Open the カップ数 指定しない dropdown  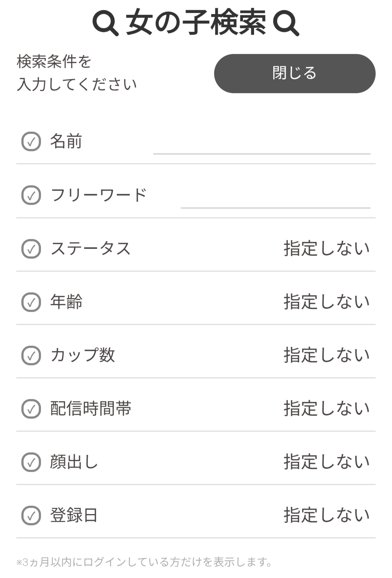[327, 355]
